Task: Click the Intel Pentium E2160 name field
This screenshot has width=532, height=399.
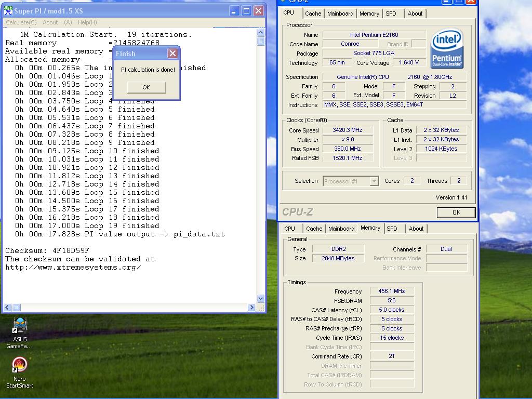Action: point(374,35)
